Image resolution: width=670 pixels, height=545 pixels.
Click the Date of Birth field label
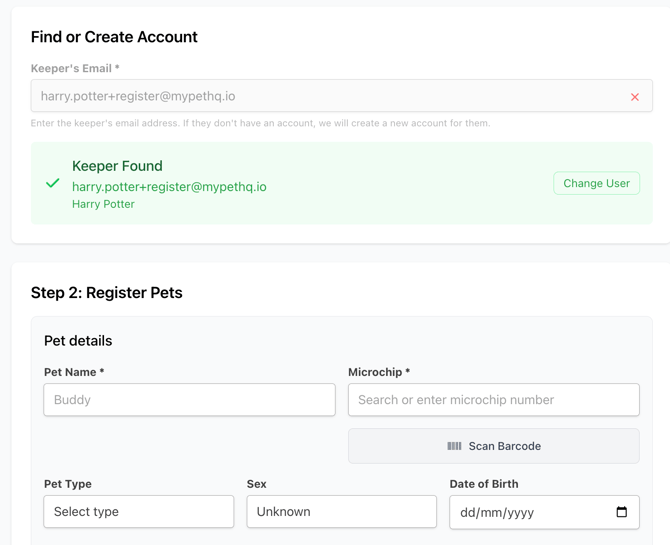[x=484, y=484]
